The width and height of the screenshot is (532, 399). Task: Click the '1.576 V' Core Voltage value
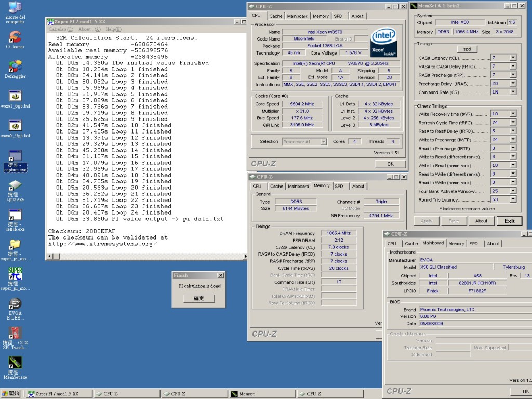click(x=353, y=52)
